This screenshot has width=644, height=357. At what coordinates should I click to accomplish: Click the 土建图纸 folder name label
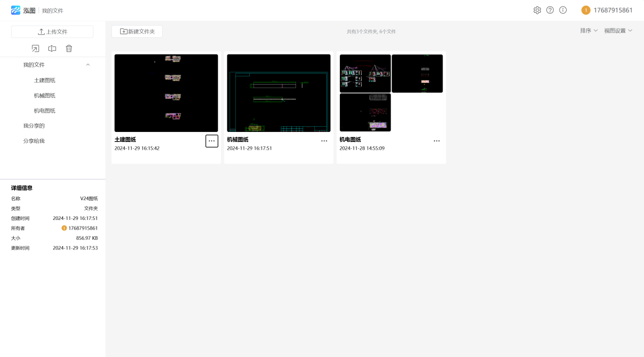pyautogui.click(x=125, y=140)
